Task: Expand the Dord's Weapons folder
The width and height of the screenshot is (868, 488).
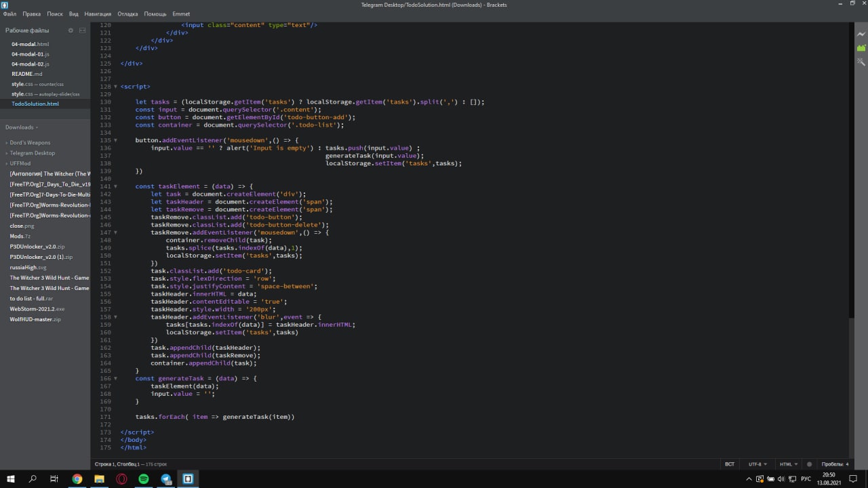Action: [x=30, y=142]
